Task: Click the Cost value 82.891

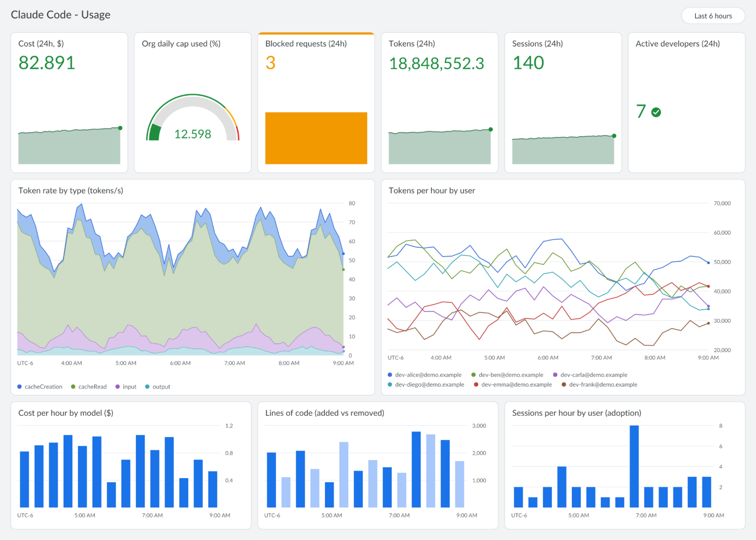Action: click(47, 63)
